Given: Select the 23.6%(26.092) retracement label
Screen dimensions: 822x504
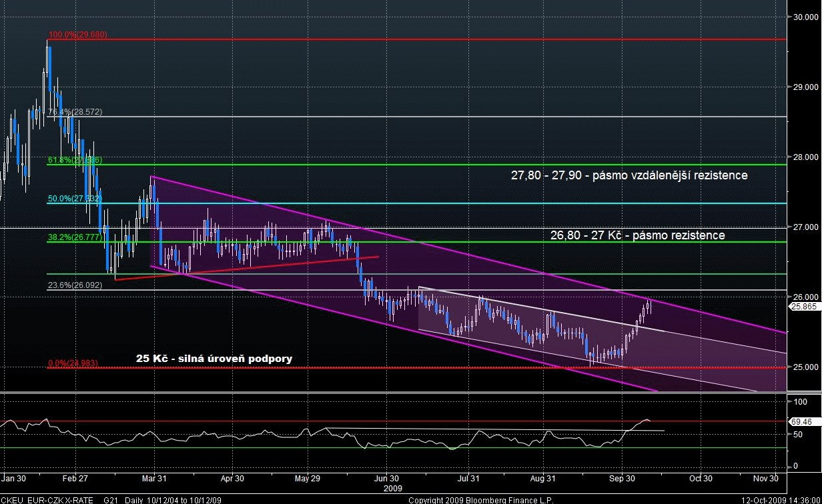Looking at the screenshot, I should click(75, 285).
